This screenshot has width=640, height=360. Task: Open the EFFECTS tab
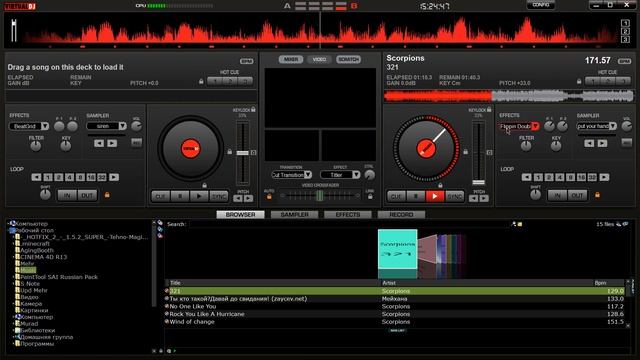348,215
